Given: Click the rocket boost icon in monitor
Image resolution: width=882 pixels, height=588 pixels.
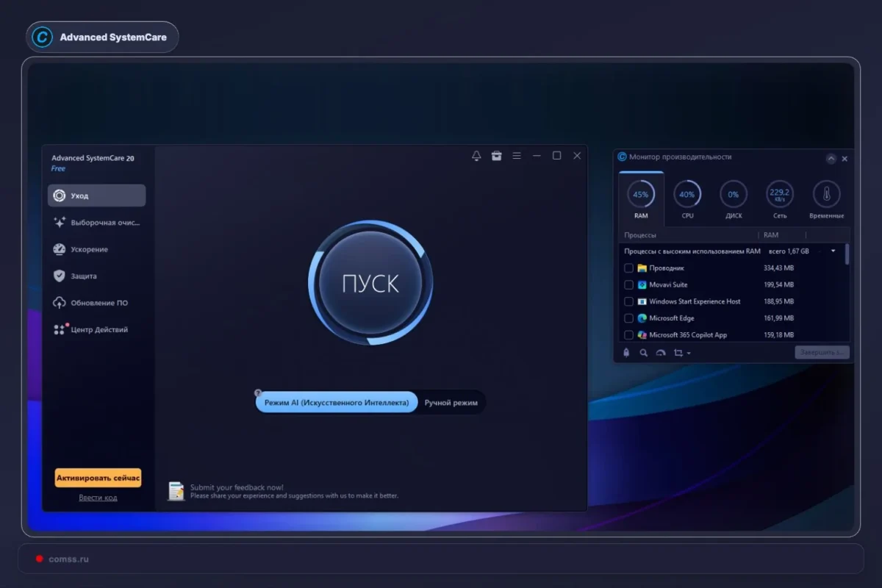Looking at the screenshot, I should coord(626,353).
